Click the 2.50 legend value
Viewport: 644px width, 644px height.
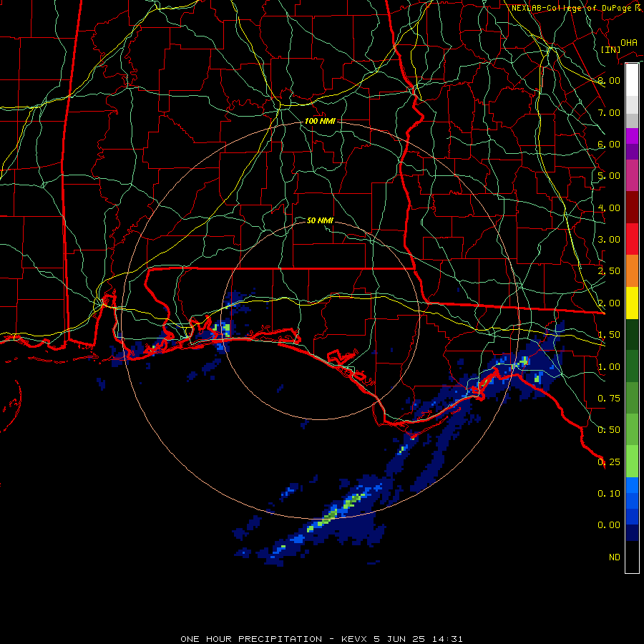click(609, 271)
